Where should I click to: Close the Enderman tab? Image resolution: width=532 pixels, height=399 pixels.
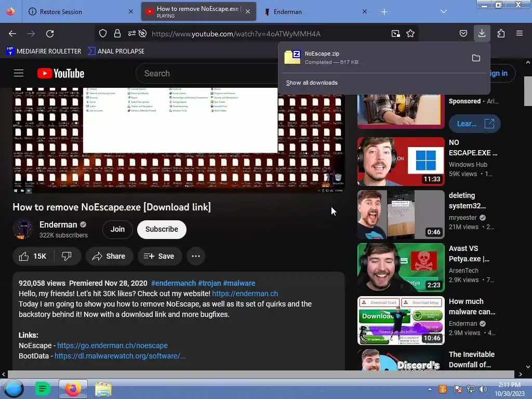(x=364, y=11)
